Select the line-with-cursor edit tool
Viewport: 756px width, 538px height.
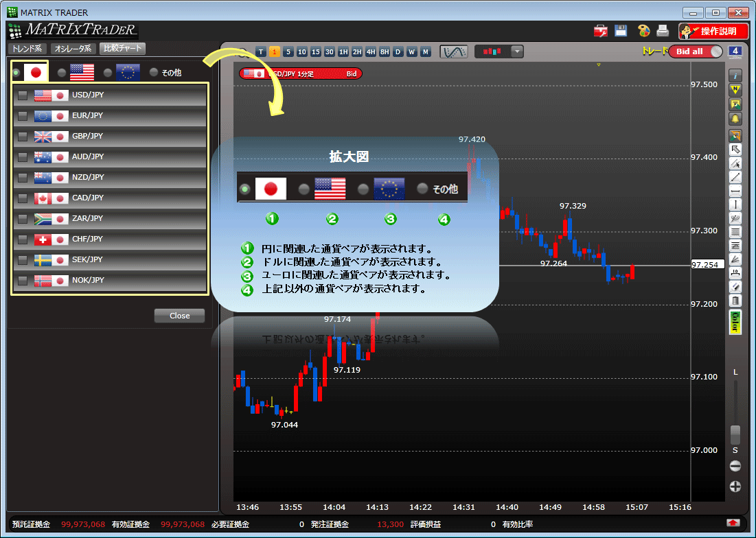735,164
